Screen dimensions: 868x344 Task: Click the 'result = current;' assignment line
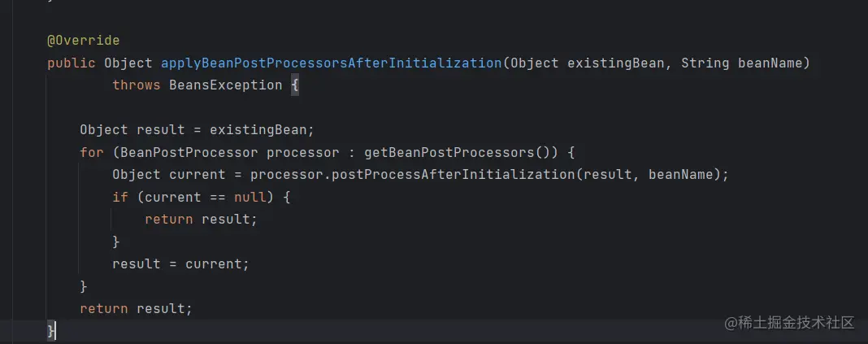click(181, 264)
